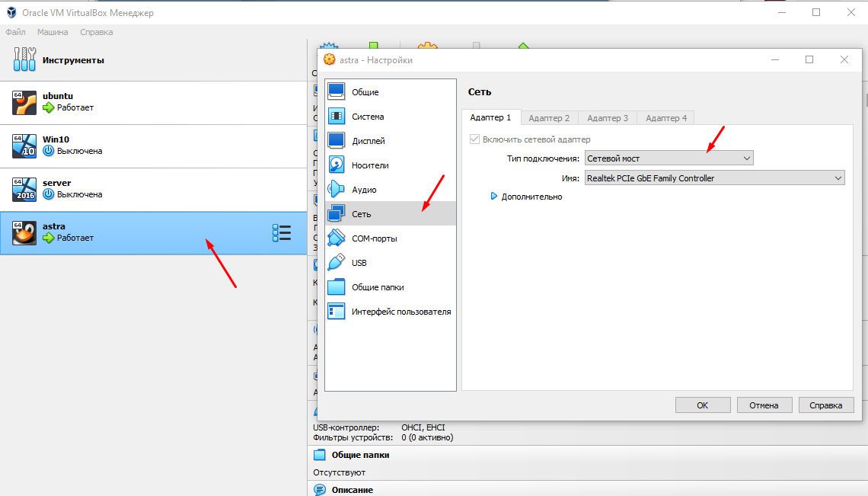Select the USB category label
Image resolution: width=868 pixels, height=496 pixels.
(x=359, y=263)
